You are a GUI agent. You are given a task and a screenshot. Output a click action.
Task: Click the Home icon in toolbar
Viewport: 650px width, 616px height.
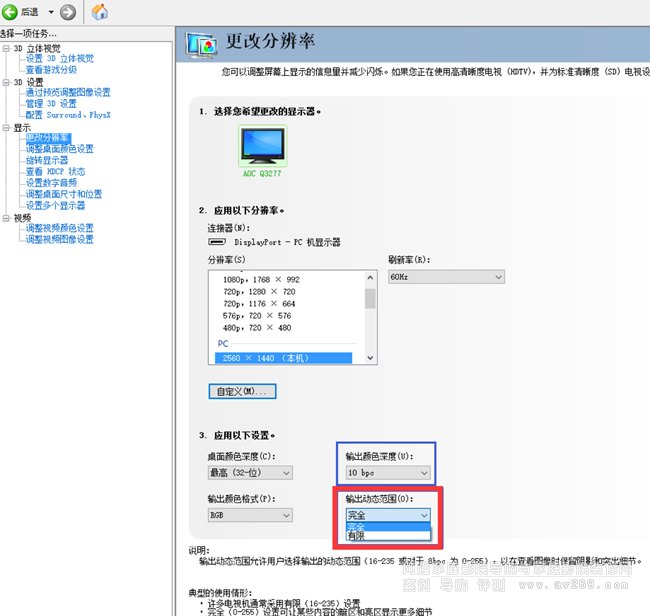(x=100, y=12)
